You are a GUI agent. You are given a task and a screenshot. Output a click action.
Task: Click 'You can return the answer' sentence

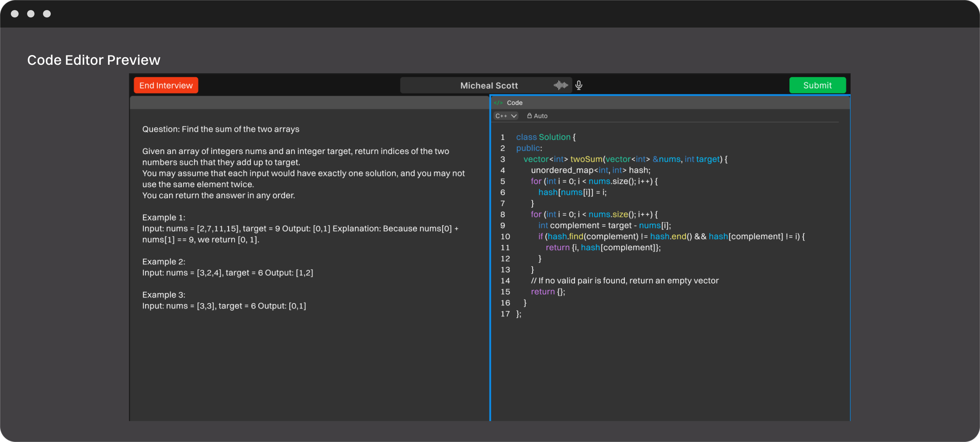(218, 195)
